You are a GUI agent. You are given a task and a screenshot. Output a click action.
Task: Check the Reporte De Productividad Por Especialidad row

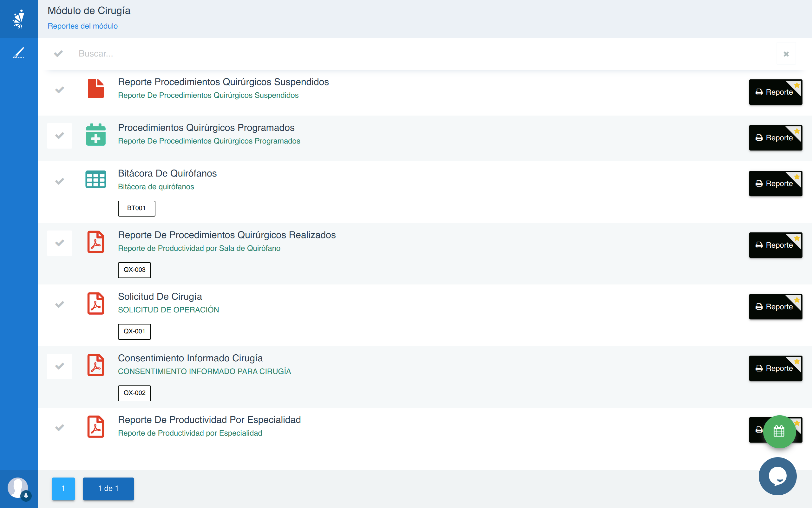click(x=59, y=428)
